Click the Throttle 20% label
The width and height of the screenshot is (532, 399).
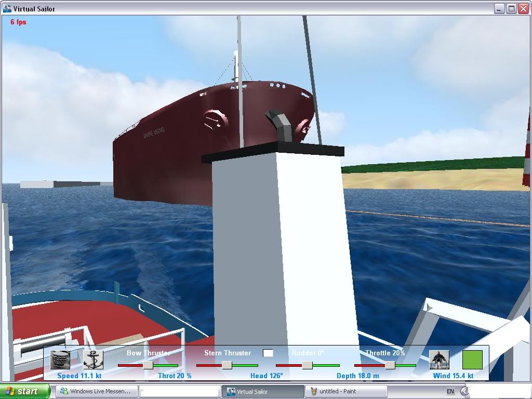pos(385,353)
